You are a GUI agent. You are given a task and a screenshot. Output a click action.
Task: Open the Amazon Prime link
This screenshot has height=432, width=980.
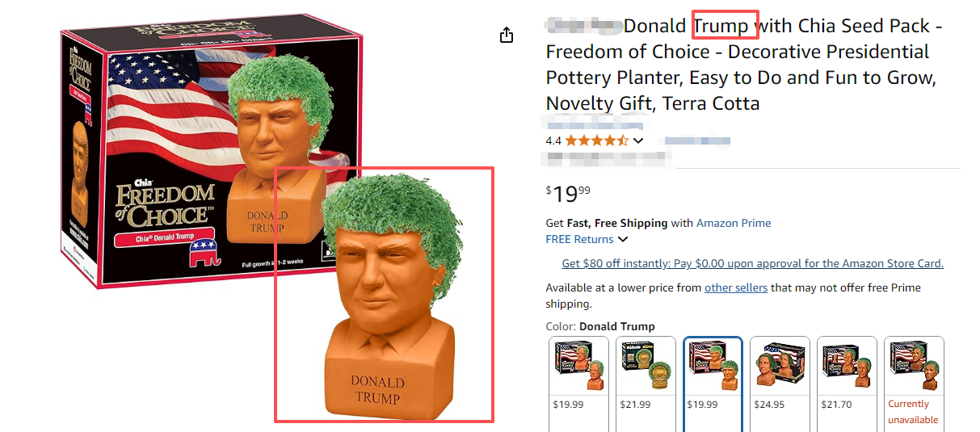coord(734,223)
